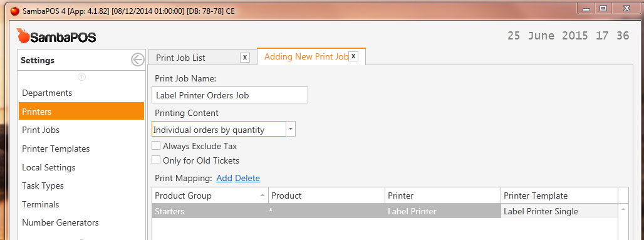Close the Print Job List tab
Image resolution: width=644 pixels, height=240 pixels.
point(245,58)
